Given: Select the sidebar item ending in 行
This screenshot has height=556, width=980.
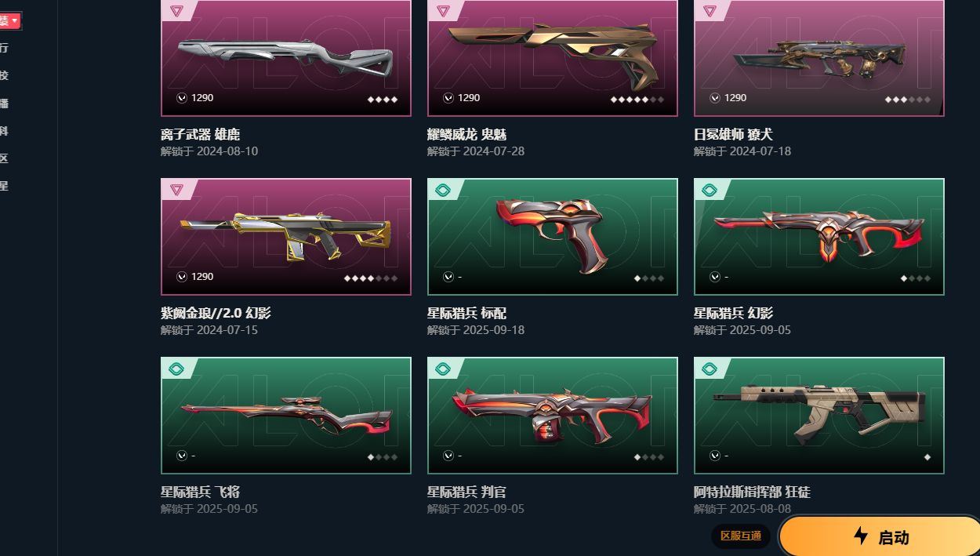Looking at the screenshot, I should [4, 48].
